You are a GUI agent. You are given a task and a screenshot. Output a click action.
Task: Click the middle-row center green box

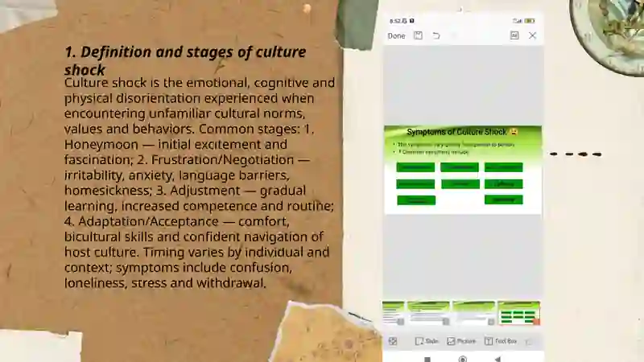pos(460,183)
